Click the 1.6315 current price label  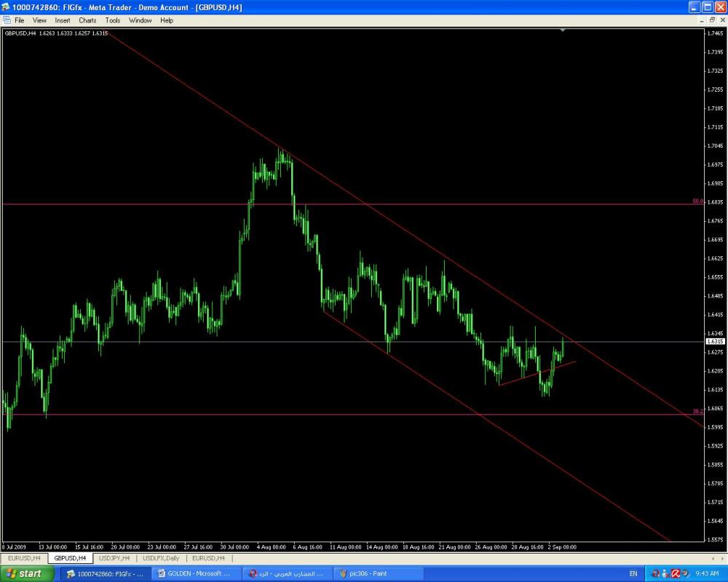tap(715, 341)
